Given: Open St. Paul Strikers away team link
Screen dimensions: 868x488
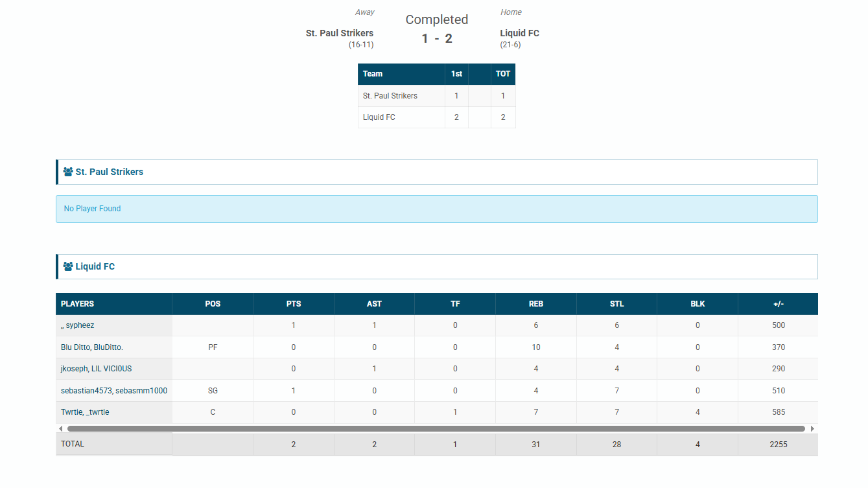Looking at the screenshot, I should coord(339,33).
